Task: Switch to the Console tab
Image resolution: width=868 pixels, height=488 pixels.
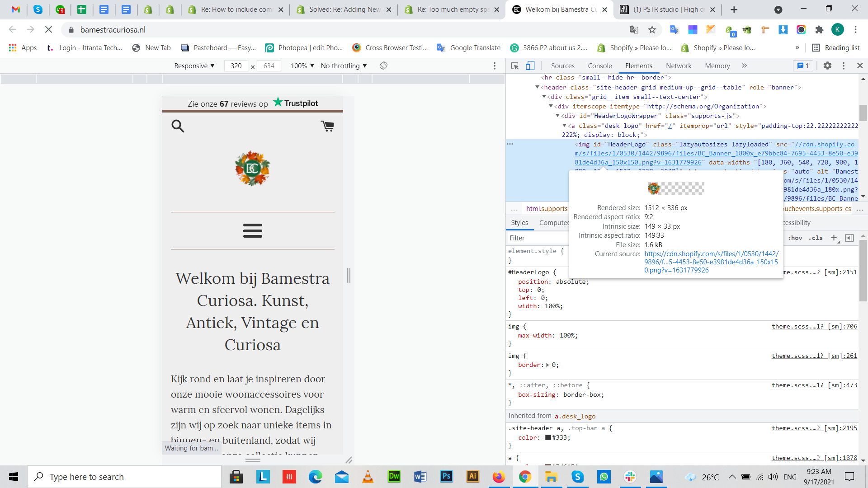Action: coord(599,66)
